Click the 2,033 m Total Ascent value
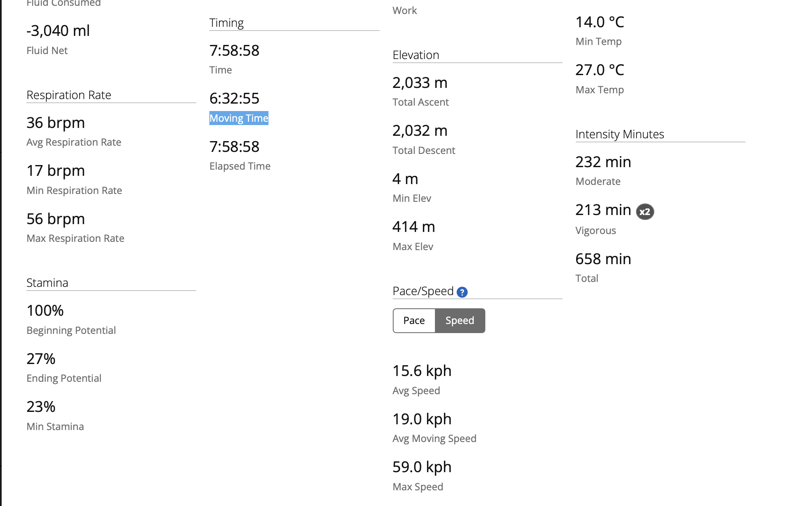Screen dimensions: 812x506 (420, 83)
